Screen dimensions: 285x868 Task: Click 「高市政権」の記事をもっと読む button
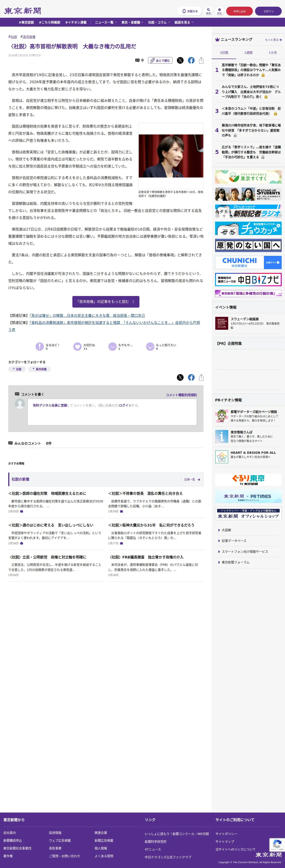(x=106, y=302)
